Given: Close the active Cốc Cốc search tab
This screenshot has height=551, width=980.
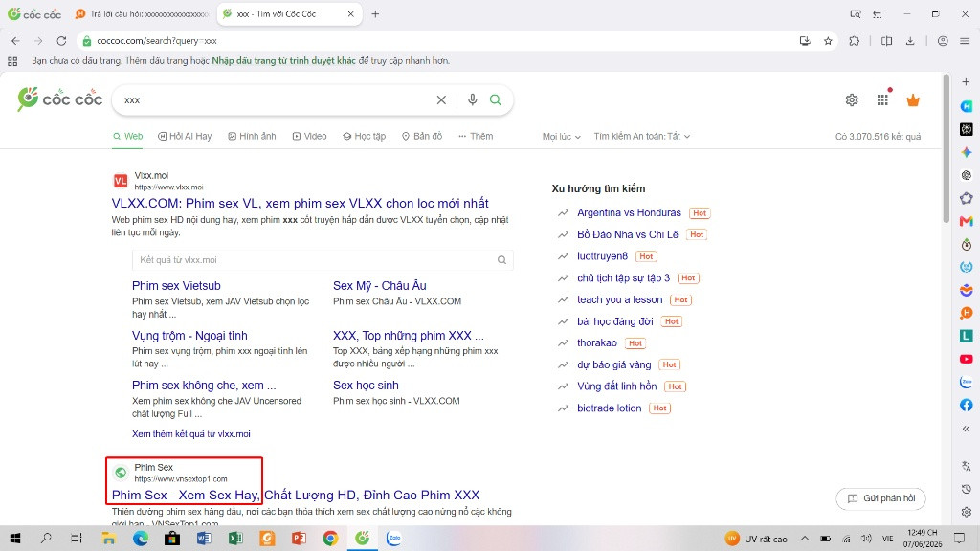Looking at the screenshot, I should 350,13.
